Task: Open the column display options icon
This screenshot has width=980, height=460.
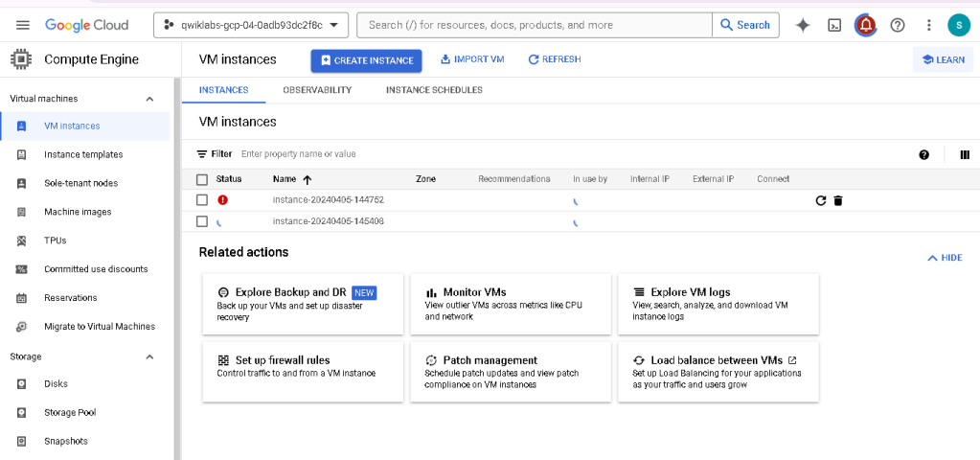Action: pyautogui.click(x=965, y=154)
